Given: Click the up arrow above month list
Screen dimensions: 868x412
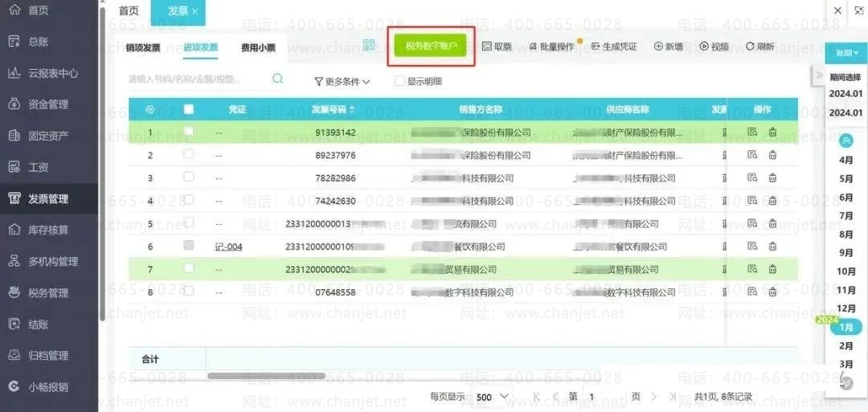Looking at the screenshot, I should [846, 141].
